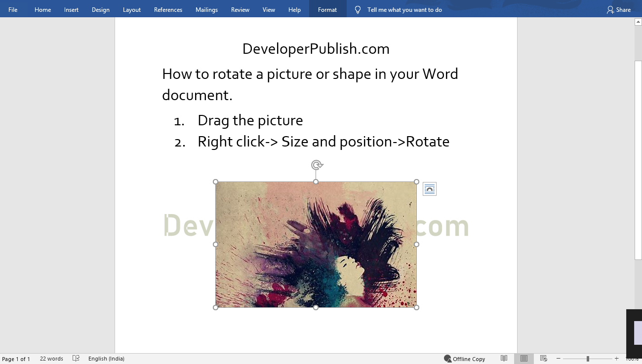642x364 pixels.
Task: Toggle Read Mode in the status bar
Action: [504, 359]
